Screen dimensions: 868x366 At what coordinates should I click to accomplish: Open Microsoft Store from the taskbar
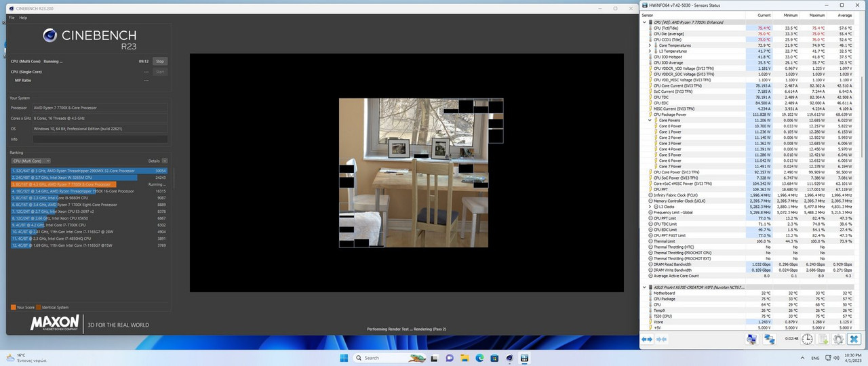(496, 357)
